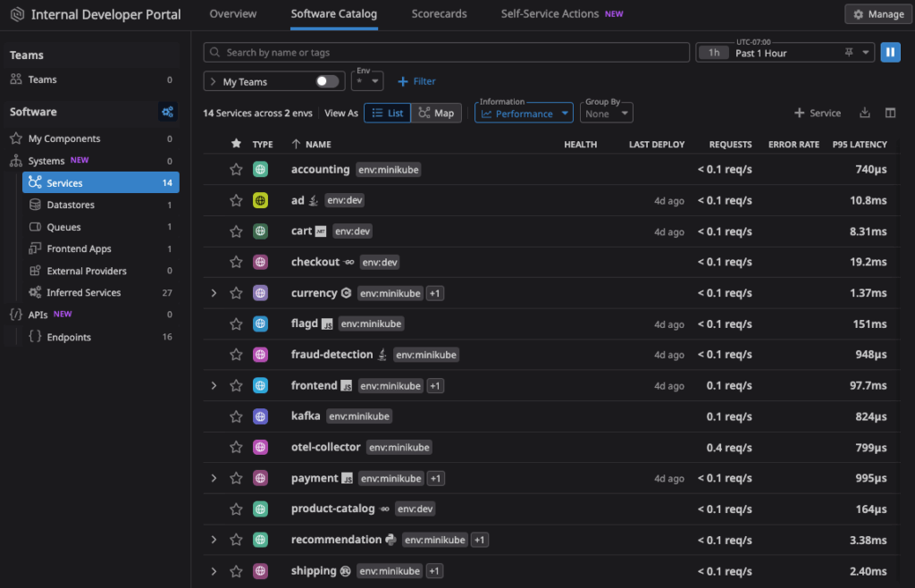The width and height of the screenshot is (915, 588).
Task: Click the Manage button
Action: [x=878, y=14]
